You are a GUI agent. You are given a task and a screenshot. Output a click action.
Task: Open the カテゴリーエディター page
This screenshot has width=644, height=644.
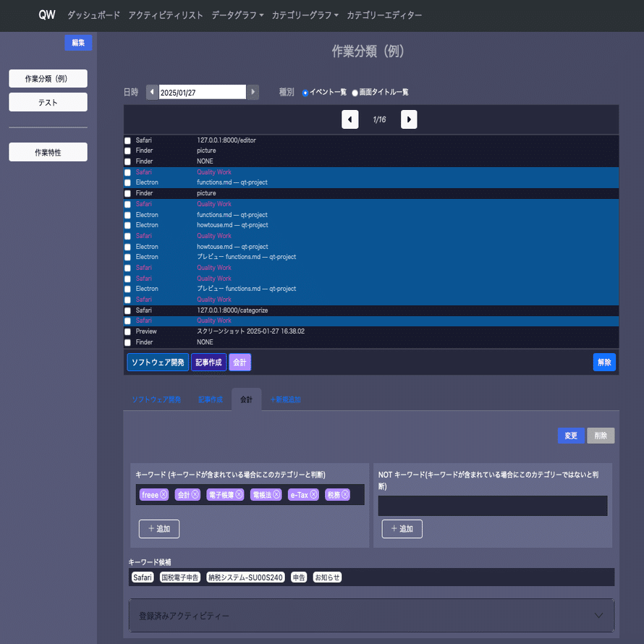point(384,15)
